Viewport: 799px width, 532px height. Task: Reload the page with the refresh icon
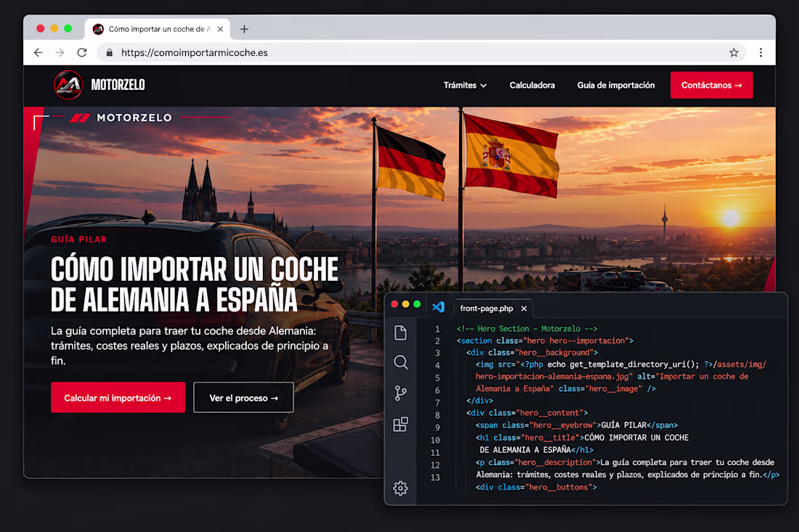click(x=81, y=52)
